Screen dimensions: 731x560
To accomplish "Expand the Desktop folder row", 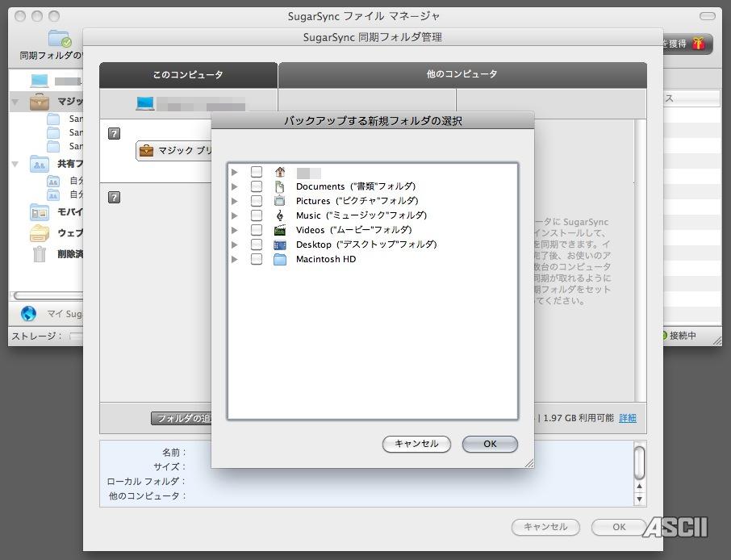I will pos(235,244).
